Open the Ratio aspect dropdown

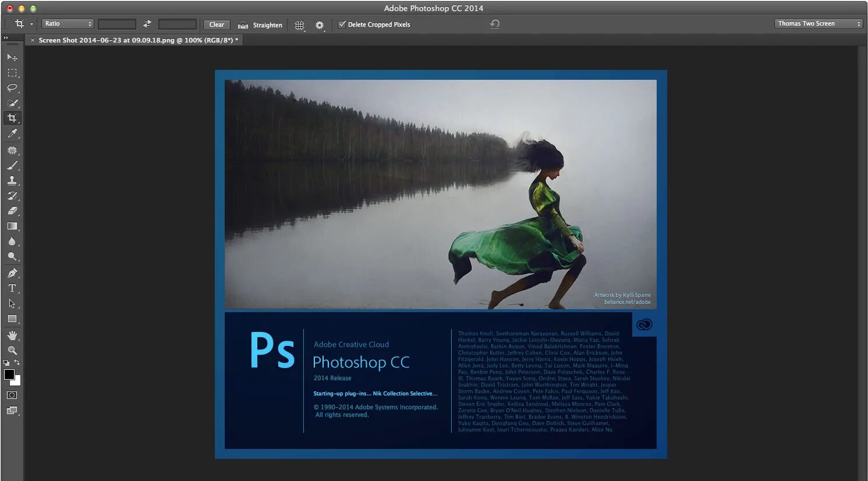(x=68, y=24)
